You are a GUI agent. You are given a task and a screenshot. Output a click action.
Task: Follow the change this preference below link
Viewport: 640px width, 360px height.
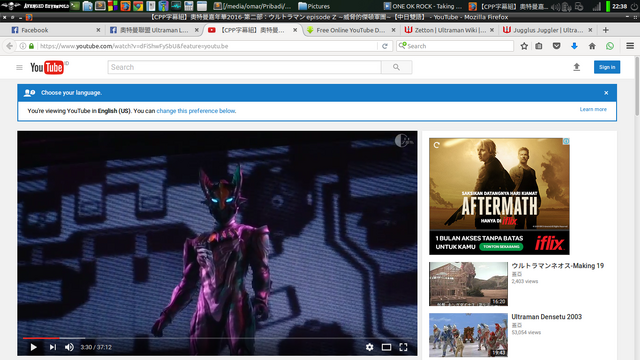196,111
